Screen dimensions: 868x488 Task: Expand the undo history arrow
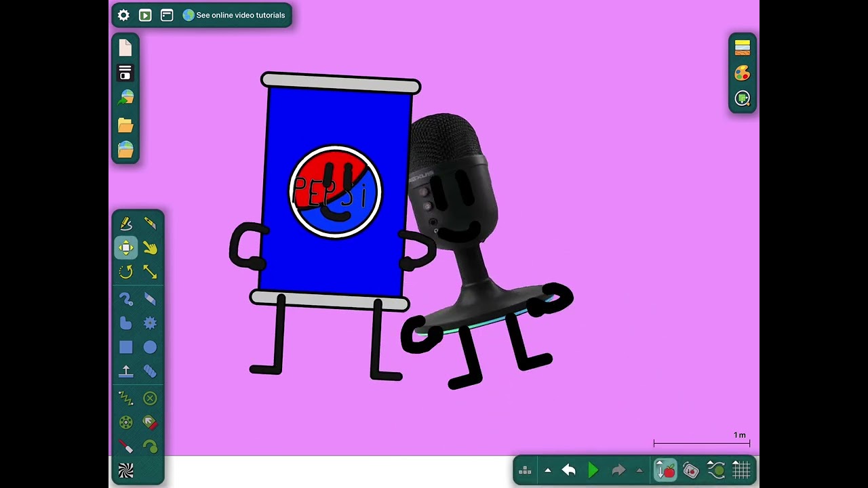548,470
